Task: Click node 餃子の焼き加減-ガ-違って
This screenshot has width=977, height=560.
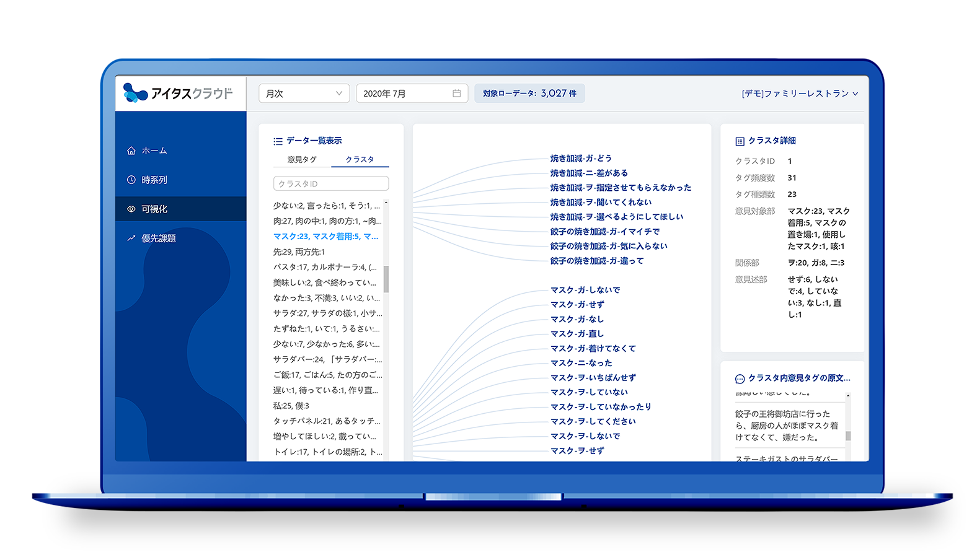Action: click(597, 261)
